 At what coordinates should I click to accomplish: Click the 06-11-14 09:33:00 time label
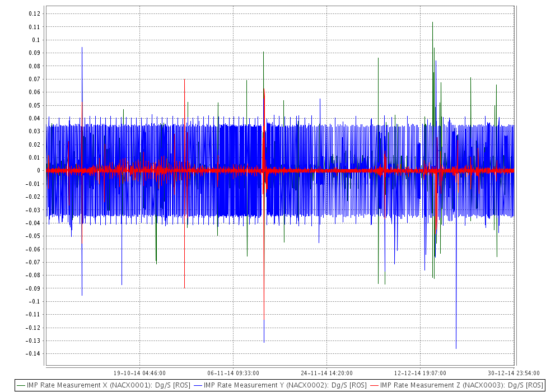click(x=233, y=373)
